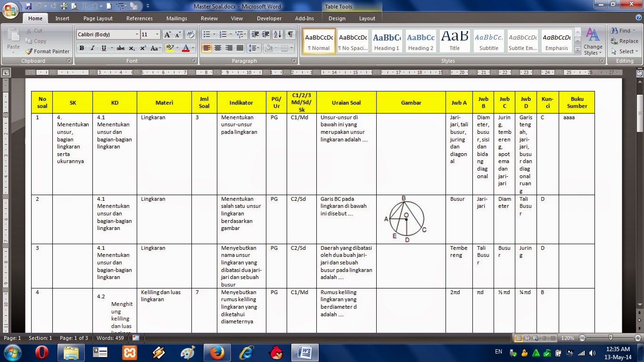Open the Table Tools Design tab
The width and height of the screenshot is (644, 362).
337,18
